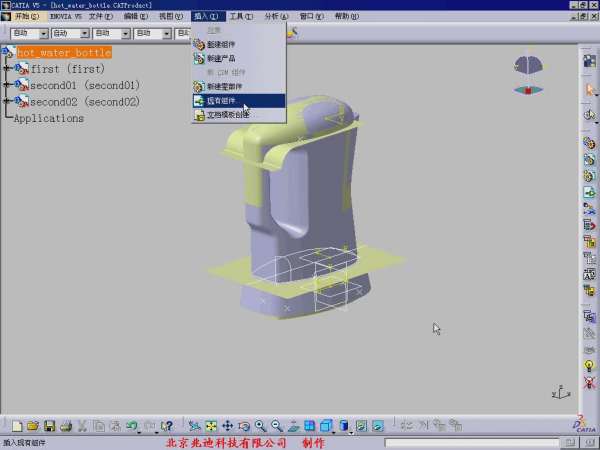Image resolution: width=600 pixels, height=450 pixels.
Task: Click the New document icon
Action: click(x=16, y=426)
